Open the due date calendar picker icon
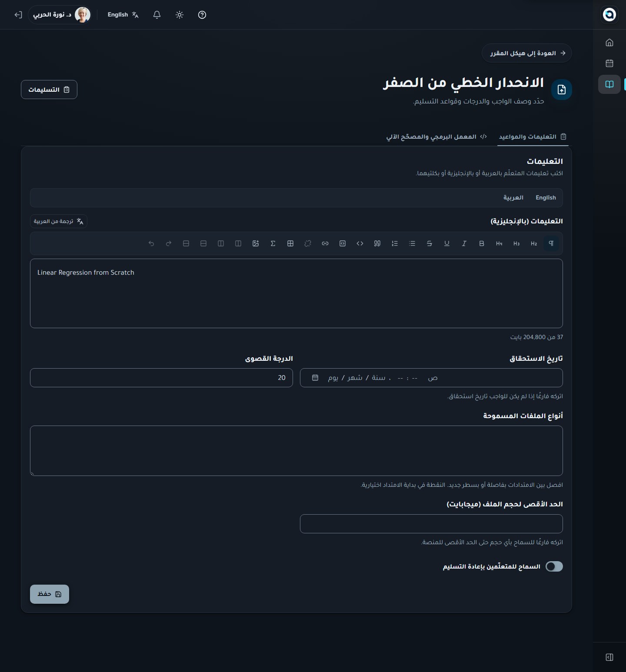Image resolution: width=626 pixels, height=672 pixels. (315, 378)
